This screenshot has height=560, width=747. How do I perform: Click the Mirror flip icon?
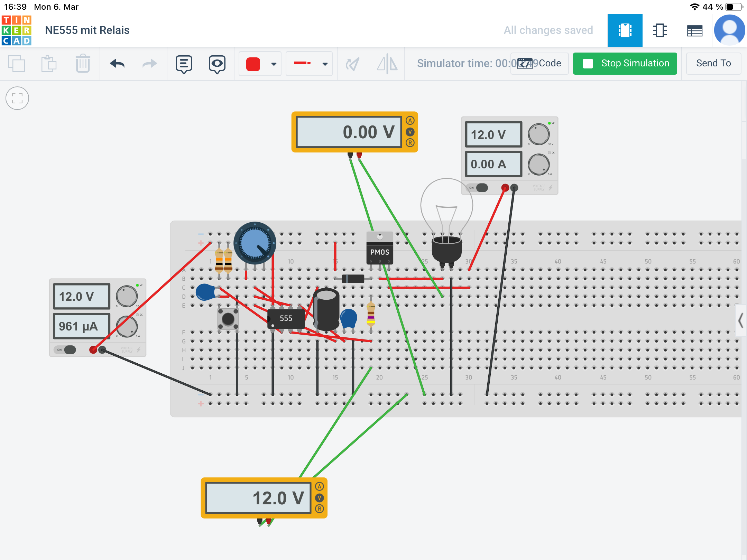pos(387,64)
